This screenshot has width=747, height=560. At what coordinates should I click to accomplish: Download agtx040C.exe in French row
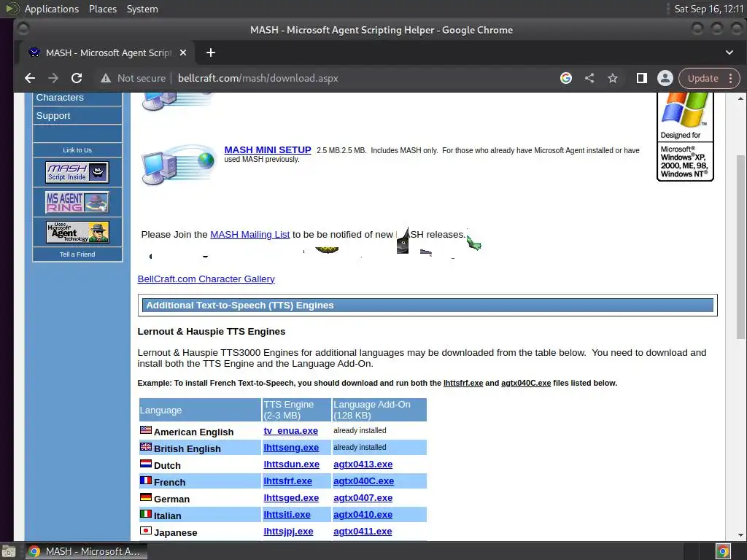363,481
